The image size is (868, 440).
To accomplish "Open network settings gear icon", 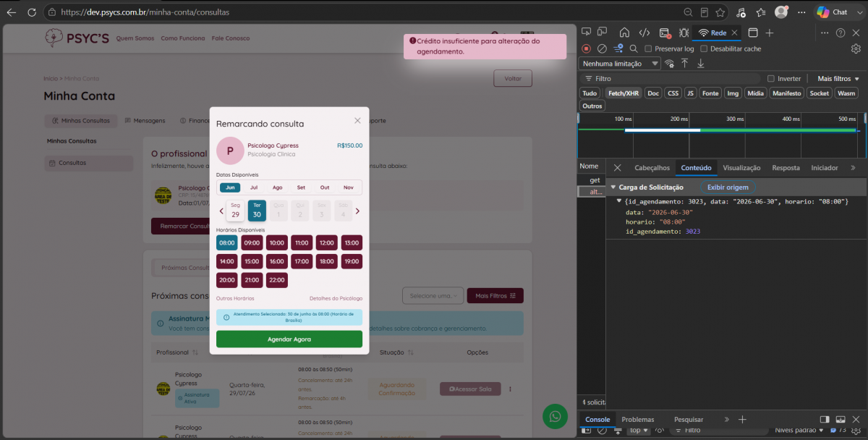I will [x=856, y=48].
